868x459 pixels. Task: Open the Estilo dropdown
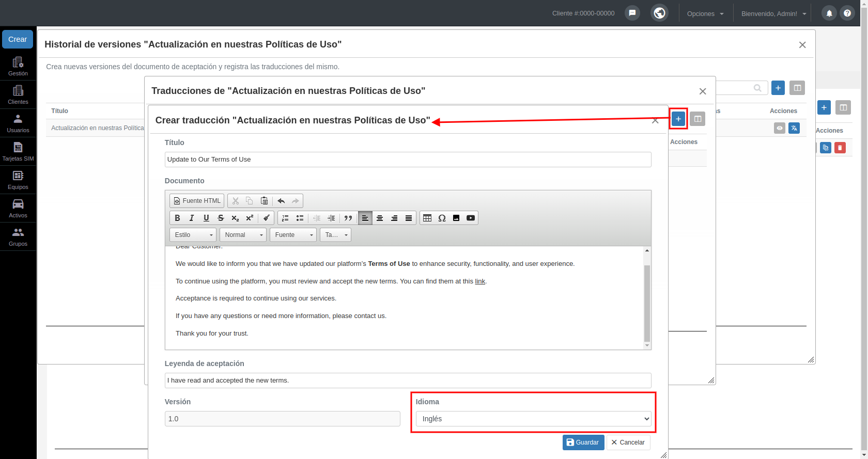193,235
